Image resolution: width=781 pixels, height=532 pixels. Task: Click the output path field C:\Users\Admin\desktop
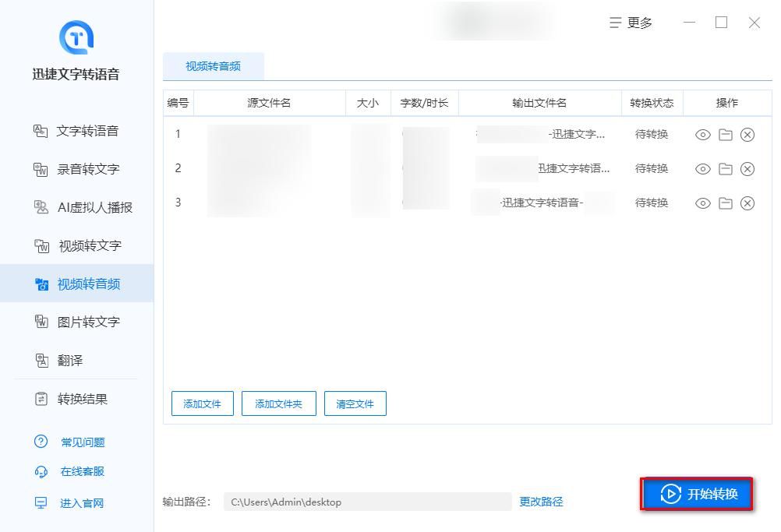pyautogui.click(x=368, y=502)
